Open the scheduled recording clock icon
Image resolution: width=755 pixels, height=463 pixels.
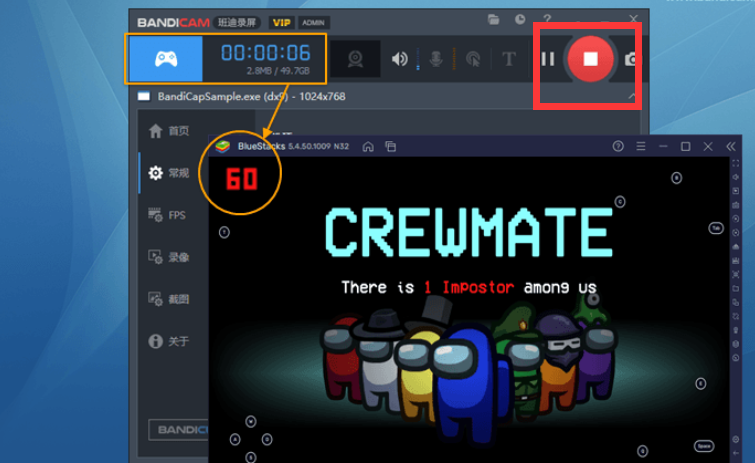(520, 20)
